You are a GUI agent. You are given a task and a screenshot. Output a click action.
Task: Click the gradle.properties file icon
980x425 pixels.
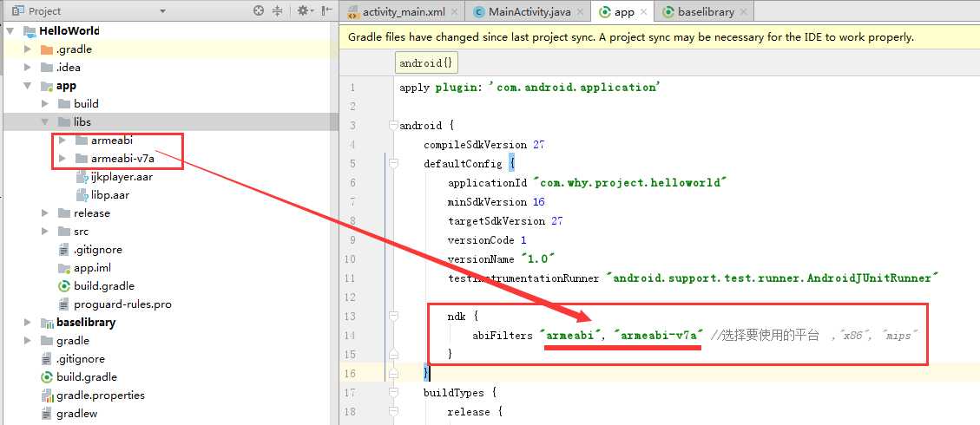47,396
